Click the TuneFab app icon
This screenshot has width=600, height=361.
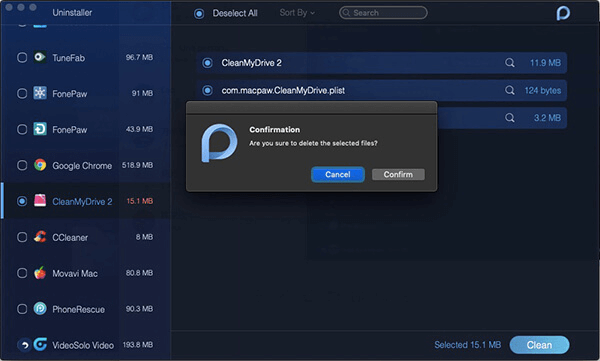click(x=40, y=57)
